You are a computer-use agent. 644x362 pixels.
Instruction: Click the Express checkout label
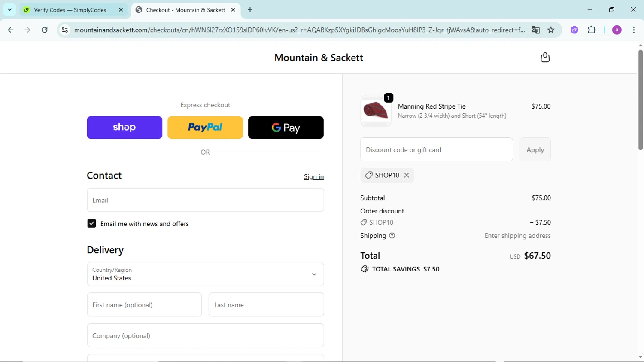point(205,105)
